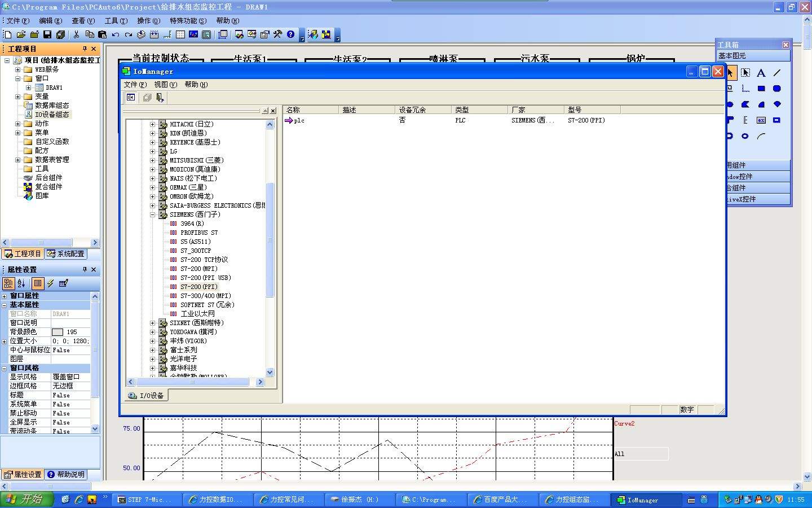Click the grid display toolbar icon

pyautogui.click(x=180, y=34)
